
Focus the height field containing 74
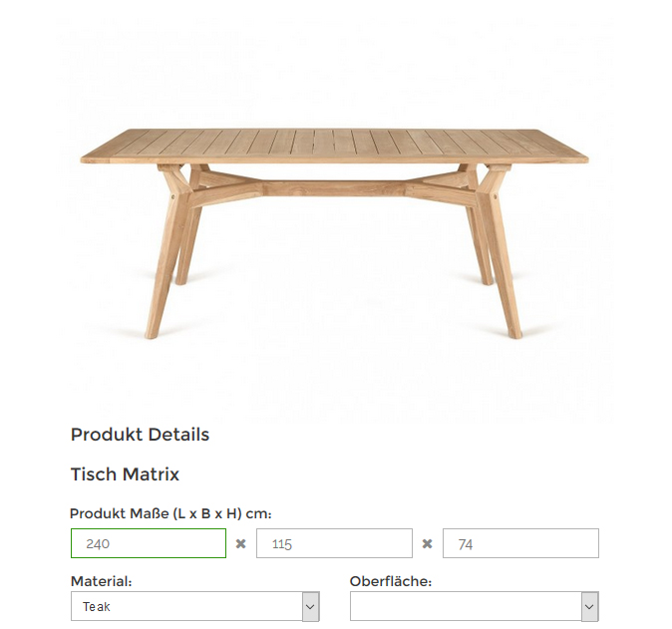pyautogui.click(x=520, y=543)
